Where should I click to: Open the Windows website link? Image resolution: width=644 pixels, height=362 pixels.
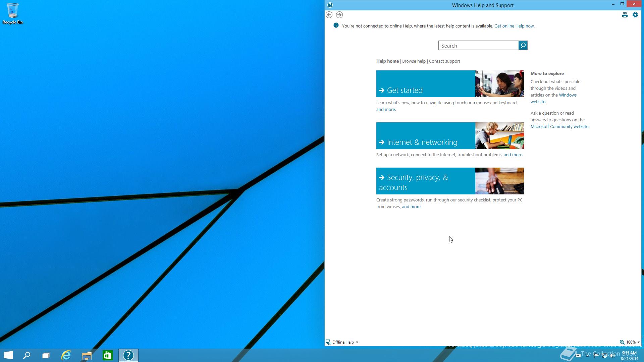tap(553, 98)
